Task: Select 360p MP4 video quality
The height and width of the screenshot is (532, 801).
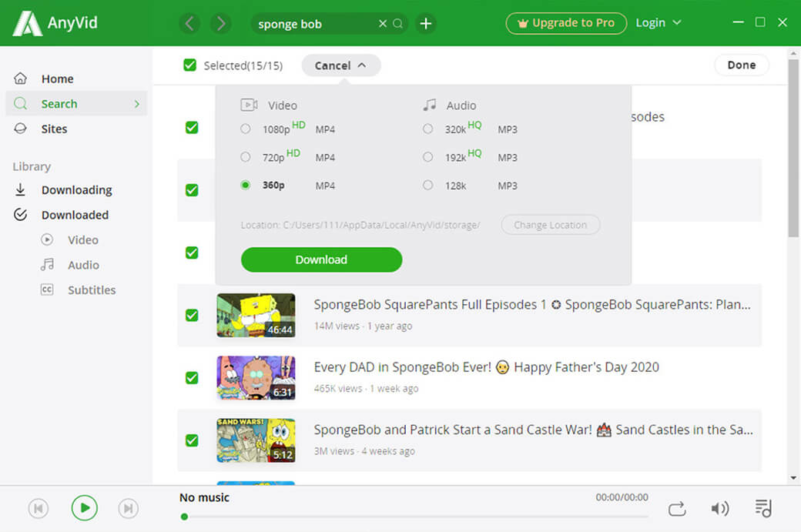Action: coord(245,185)
